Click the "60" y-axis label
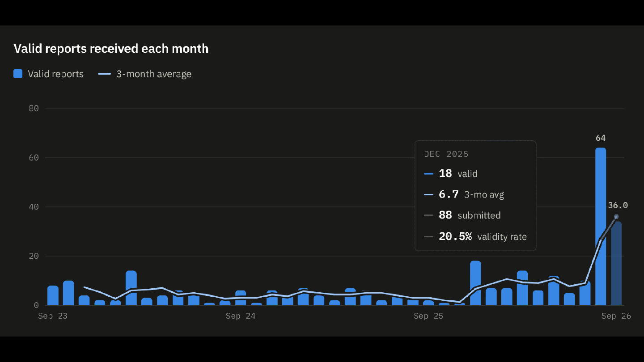644x362 pixels. point(34,158)
